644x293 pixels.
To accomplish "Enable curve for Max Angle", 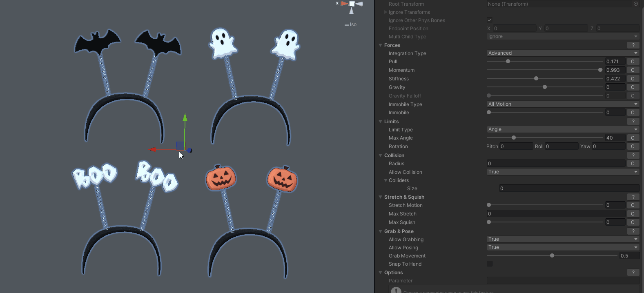I will point(633,138).
